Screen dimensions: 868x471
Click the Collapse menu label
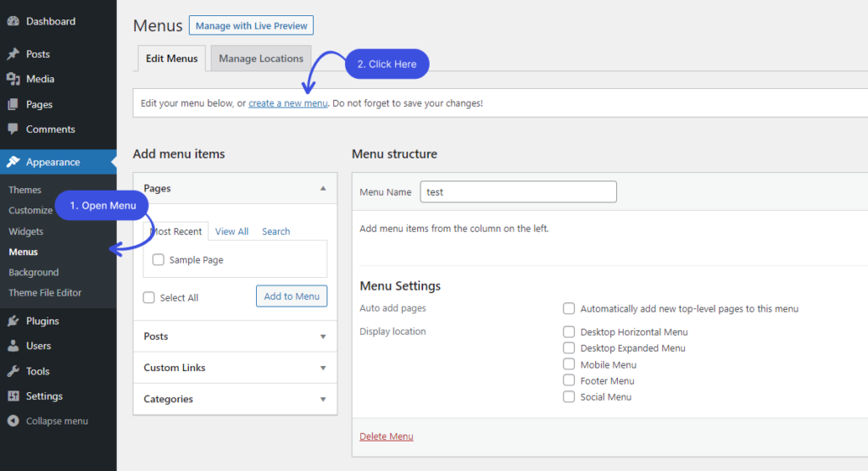[x=57, y=421]
